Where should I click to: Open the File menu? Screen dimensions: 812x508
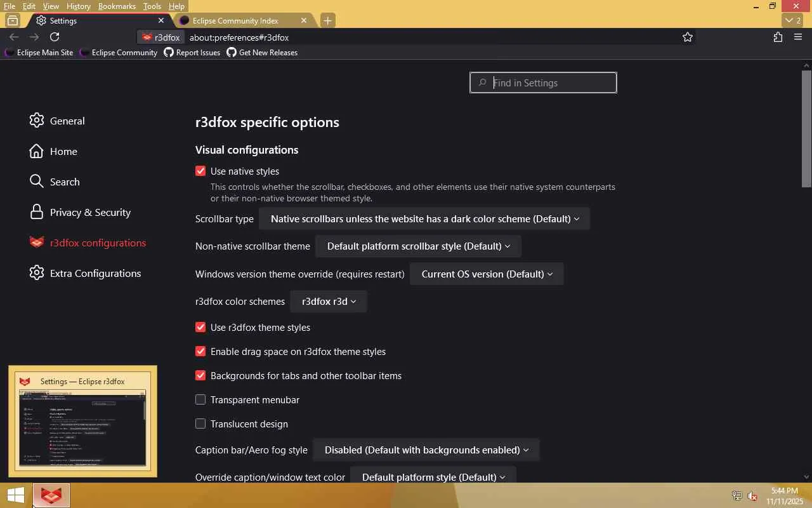click(x=10, y=6)
